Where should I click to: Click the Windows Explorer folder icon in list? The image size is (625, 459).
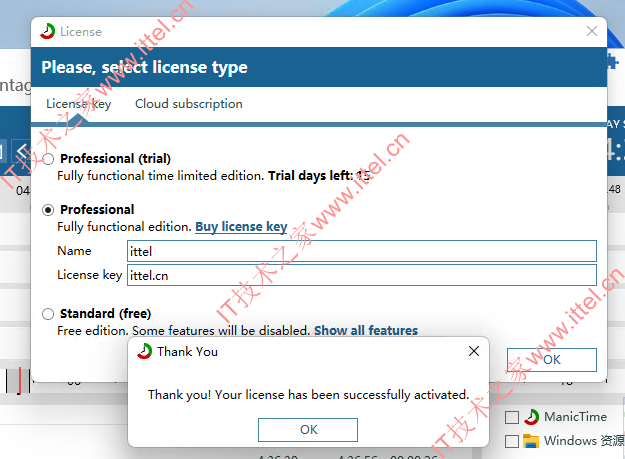531,441
